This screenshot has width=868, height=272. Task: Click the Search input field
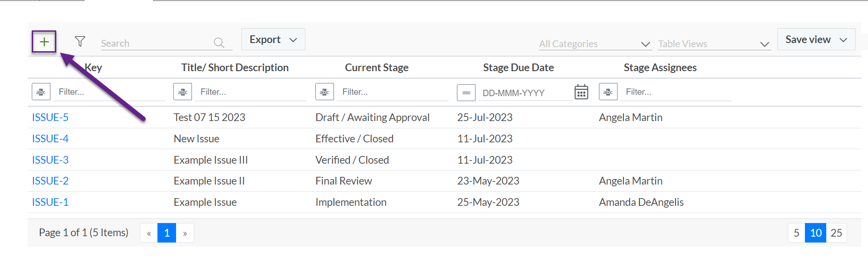point(157,43)
